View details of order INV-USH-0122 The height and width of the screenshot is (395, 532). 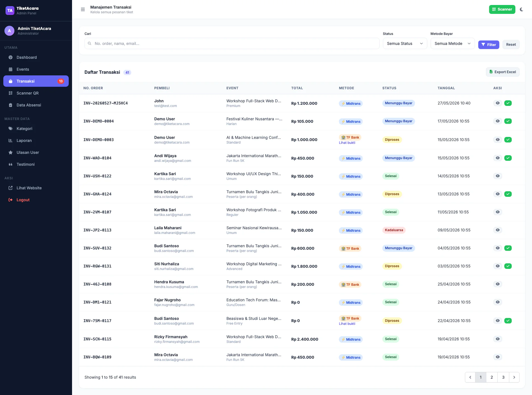pos(498,176)
